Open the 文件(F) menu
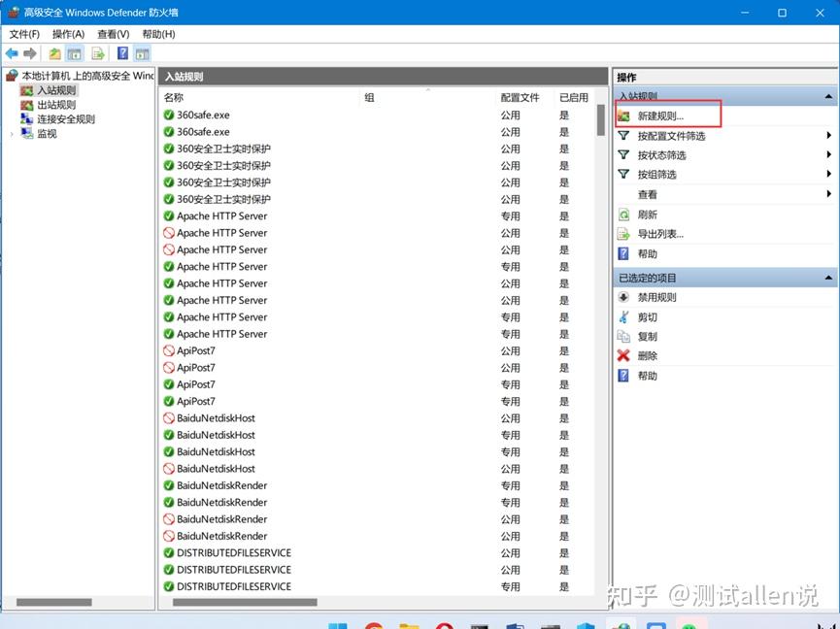840x629 pixels. 24,34
